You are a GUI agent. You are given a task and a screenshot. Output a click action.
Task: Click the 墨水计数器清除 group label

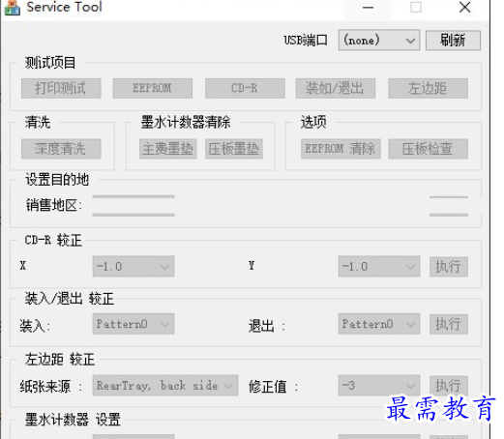(x=186, y=122)
